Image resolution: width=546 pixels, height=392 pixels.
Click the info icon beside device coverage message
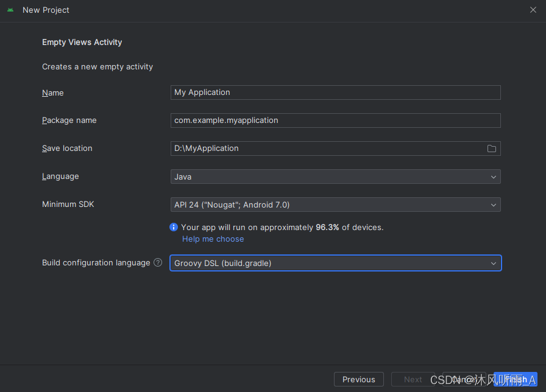pyautogui.click(x=174, y=227)
